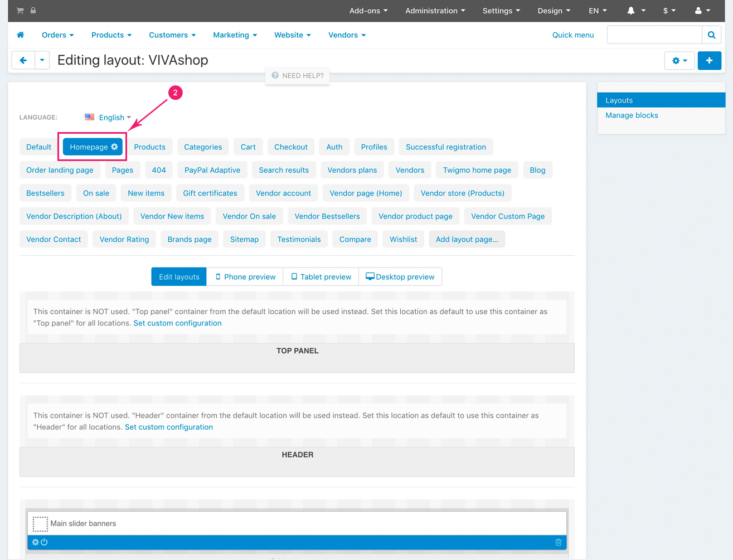Open storefront via the cart icon

pos(20,11)
